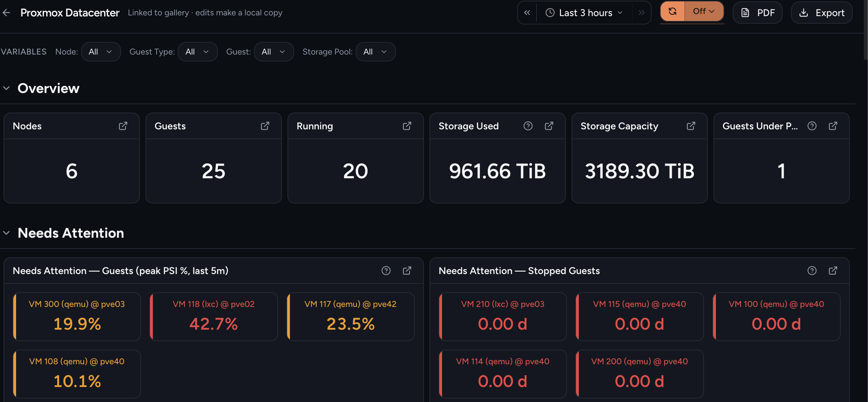
Task: Open Nodes panel in new view
Action: [x=123, y=126]
